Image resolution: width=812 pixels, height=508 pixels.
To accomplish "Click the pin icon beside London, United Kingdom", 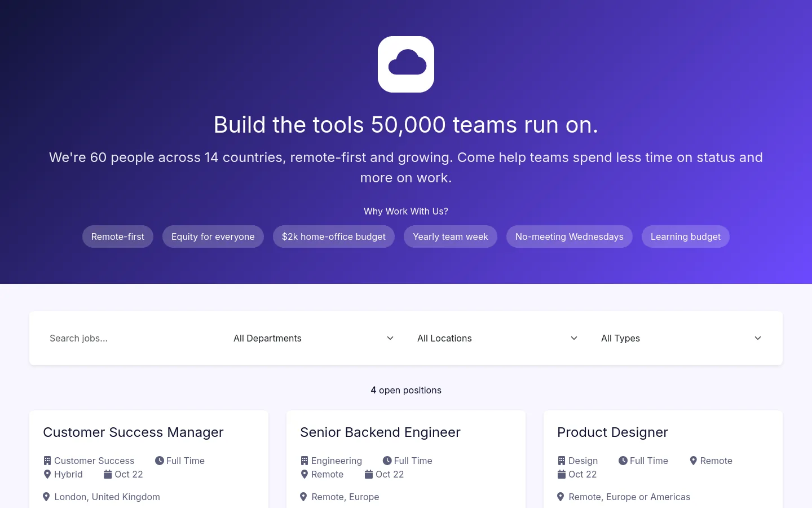I will (x=46, y=497).
